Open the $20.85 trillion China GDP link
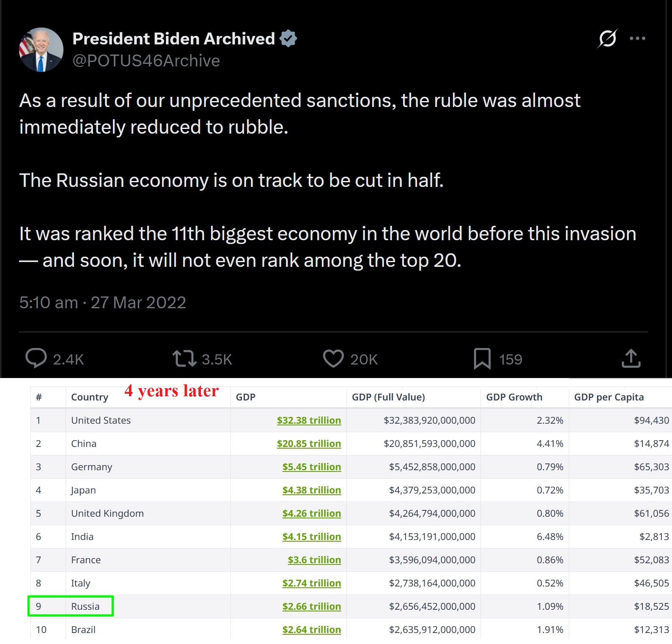Screen dimensions: 672x644 (309, 444)
